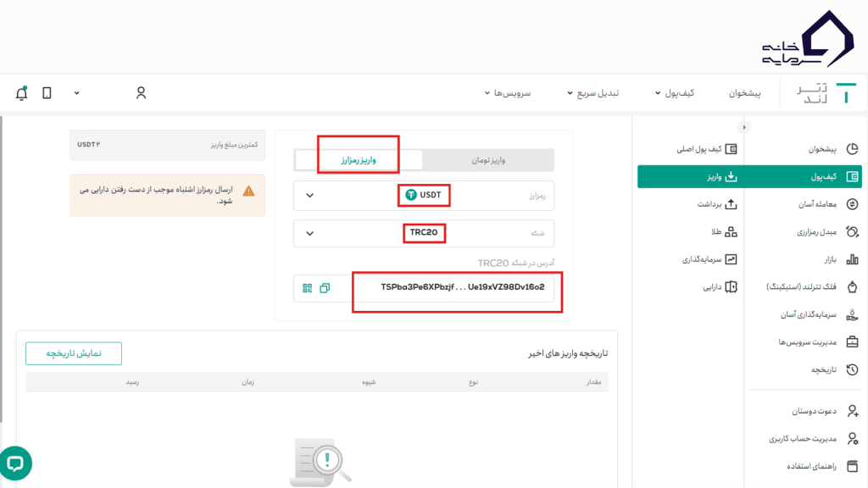
Task: Open the support chat bubble
Action: click(17, 463)
